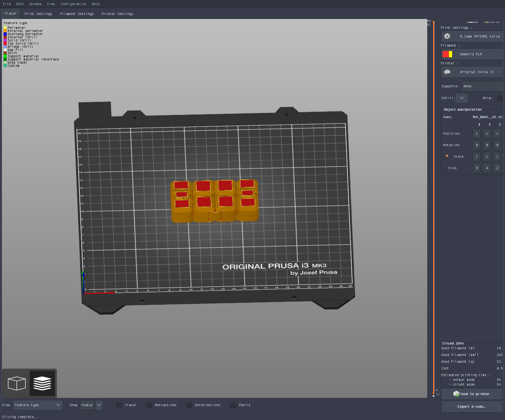Enable the Retractions checkbox
505x420 pixels.
149,405
